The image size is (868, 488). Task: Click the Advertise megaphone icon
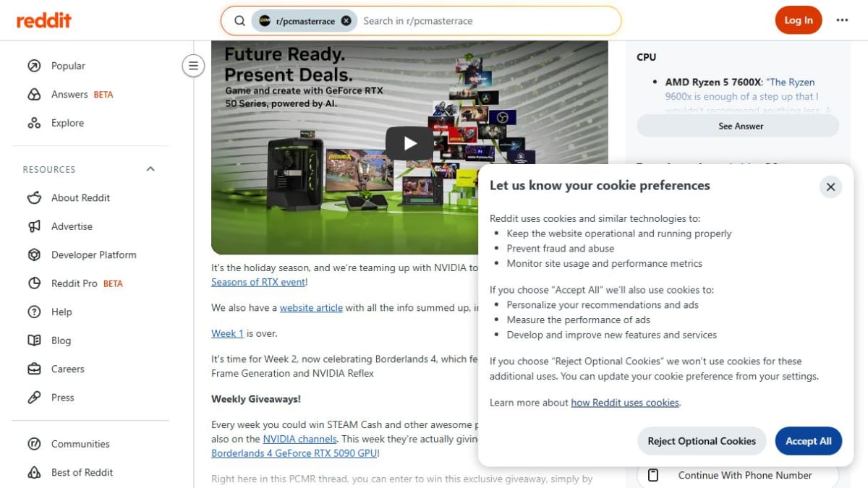(34, 226)
